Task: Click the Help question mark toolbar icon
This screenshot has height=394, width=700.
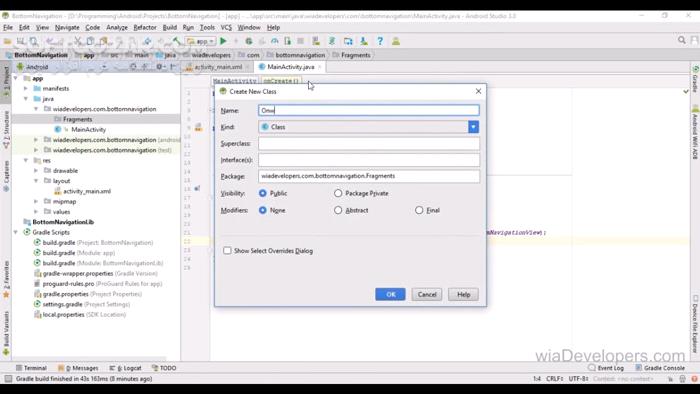Action: point(380,41)
